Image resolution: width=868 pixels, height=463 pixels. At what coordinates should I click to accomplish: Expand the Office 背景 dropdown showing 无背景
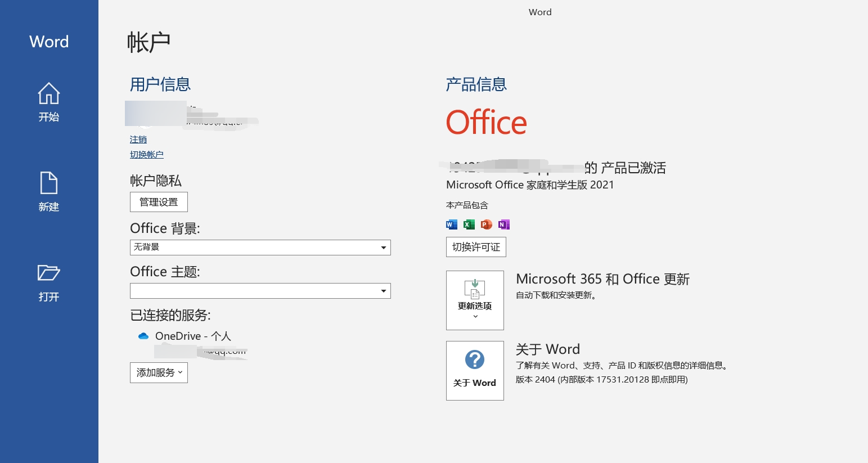point(260,248)
